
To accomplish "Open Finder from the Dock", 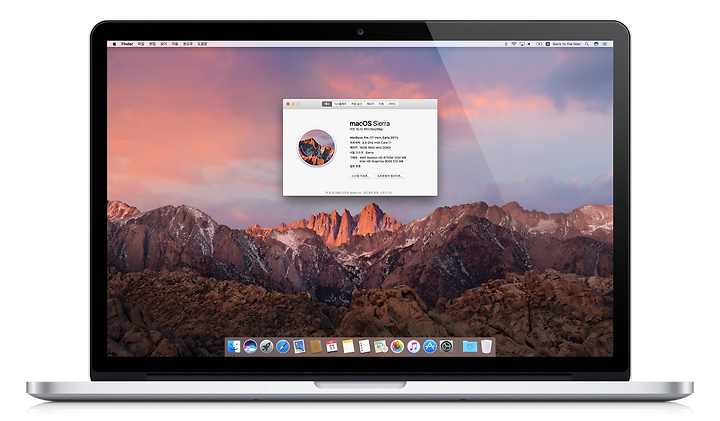I will tap(234, 346).
